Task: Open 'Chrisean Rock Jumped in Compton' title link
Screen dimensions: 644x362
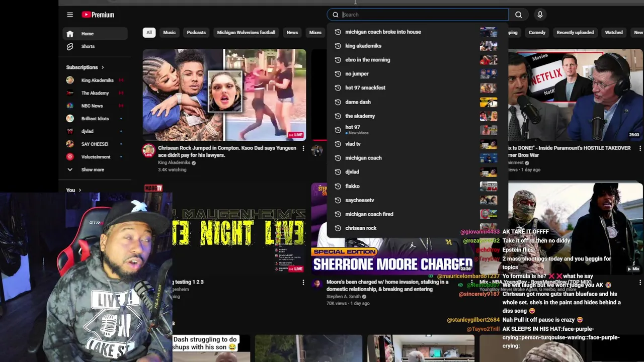Action: coord(227,151)
